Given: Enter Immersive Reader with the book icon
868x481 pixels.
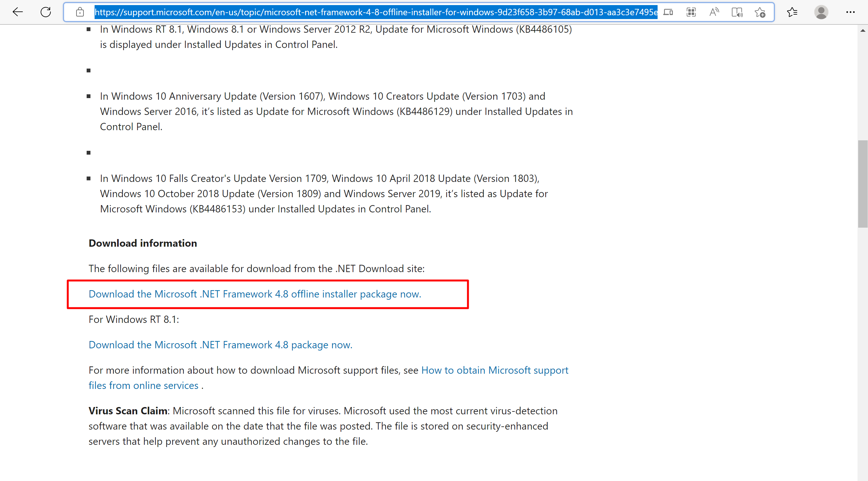Looking at the screenshot, I should pos(737,12).
